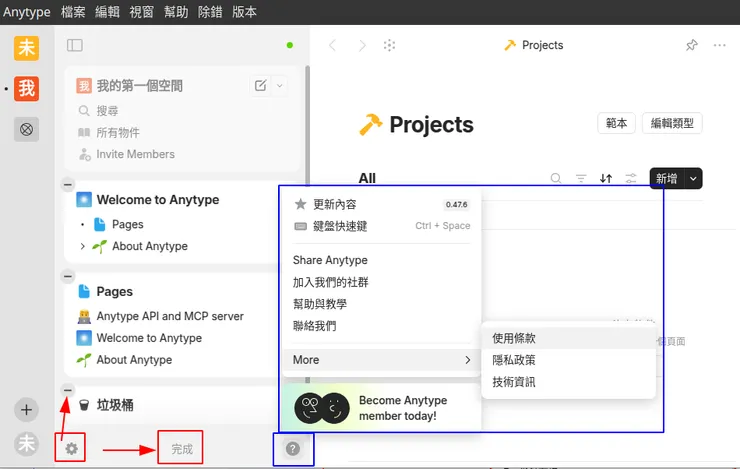Choose Share Anytype menu item
The image size is (740, 469).
pyautogui.click(x=381, y=260)
